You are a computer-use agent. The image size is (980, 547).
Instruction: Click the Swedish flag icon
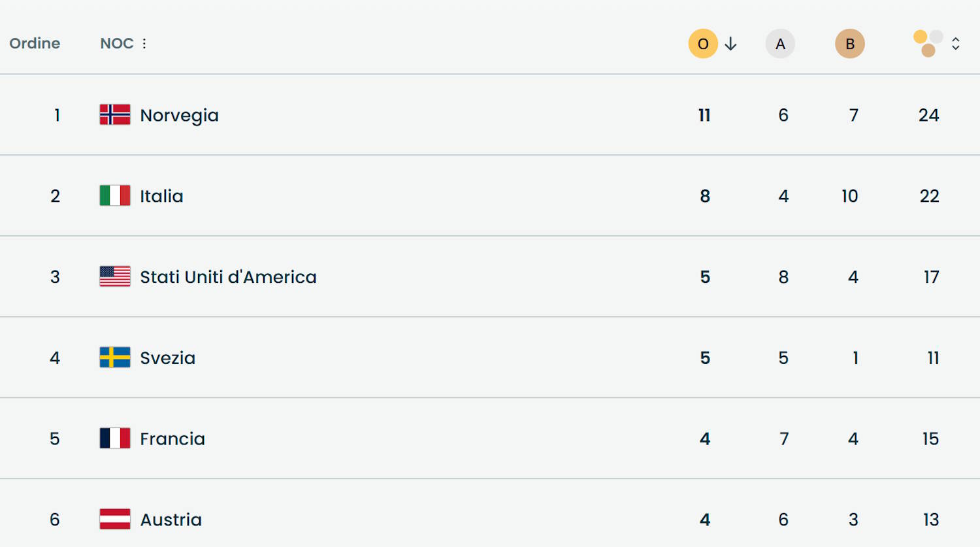tap(115, 357)
